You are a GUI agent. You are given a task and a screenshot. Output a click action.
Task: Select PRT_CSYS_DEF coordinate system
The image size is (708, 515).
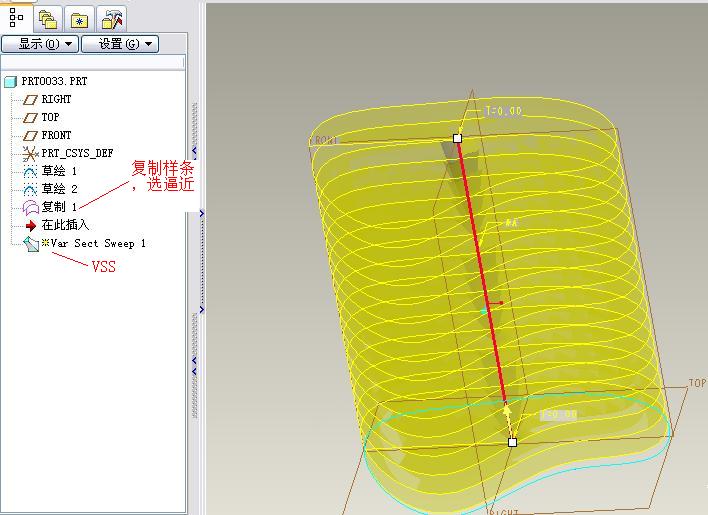click(77, 153)
